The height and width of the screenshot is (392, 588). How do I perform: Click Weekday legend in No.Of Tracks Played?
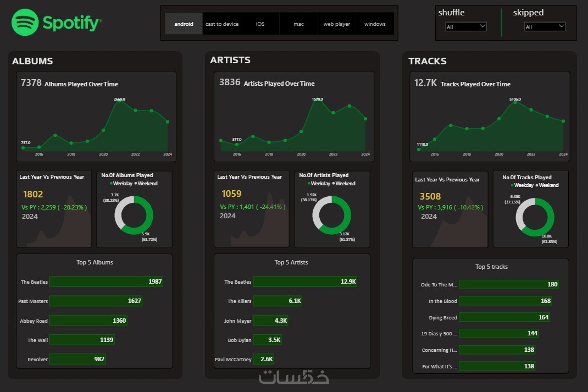522,185
